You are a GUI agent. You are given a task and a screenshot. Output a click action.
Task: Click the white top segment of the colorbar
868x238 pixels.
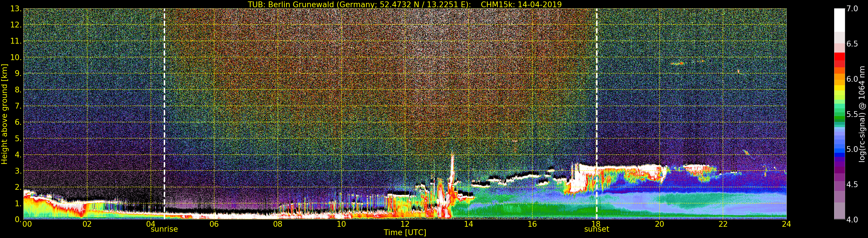tap(839, 20)
